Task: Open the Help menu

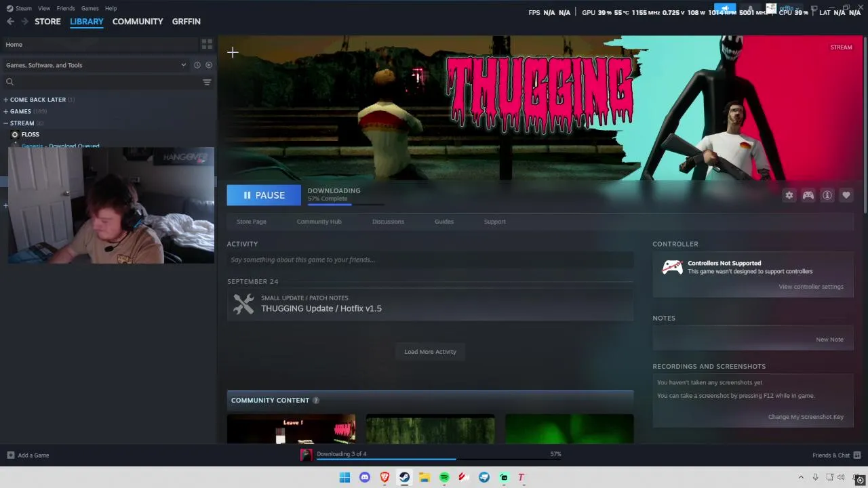Action: 111,8
